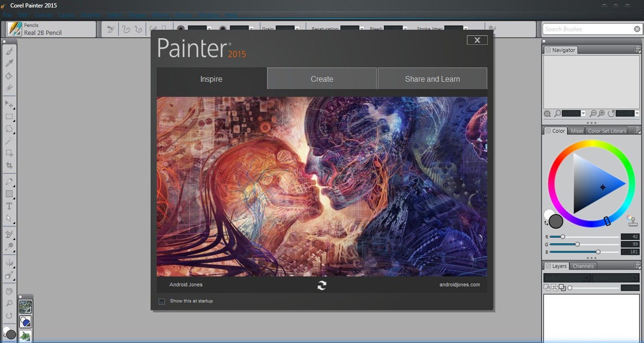Toggle Show this at startup checkbox

162,301
